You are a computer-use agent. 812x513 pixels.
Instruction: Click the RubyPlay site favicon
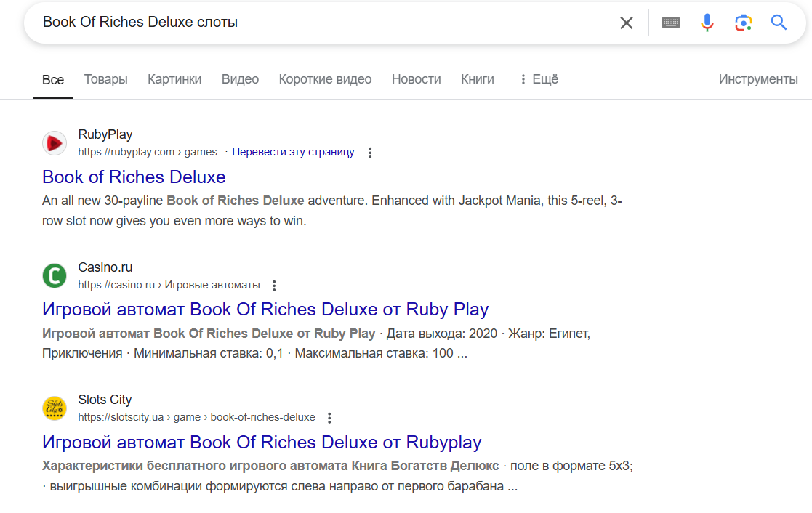(55, 143)
